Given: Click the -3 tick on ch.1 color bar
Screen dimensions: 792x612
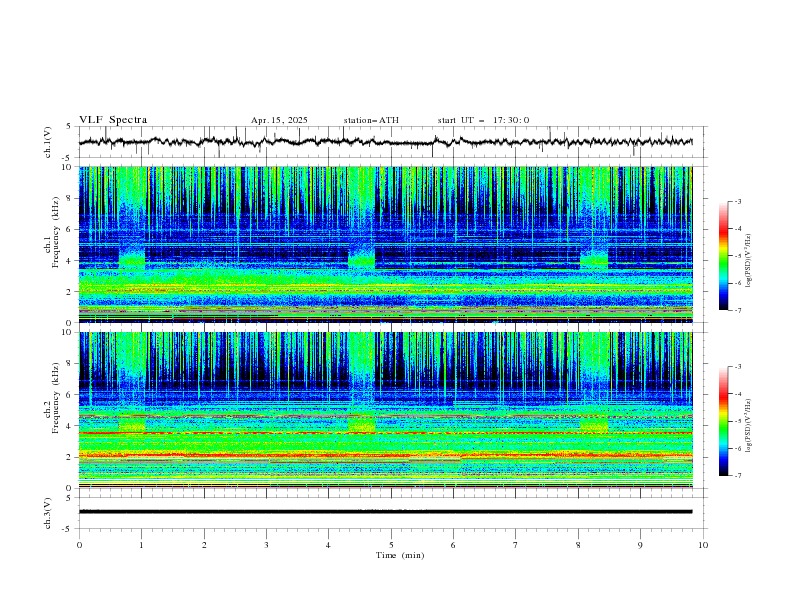Looking at the screenshot, I should click(x=737, y=201).
